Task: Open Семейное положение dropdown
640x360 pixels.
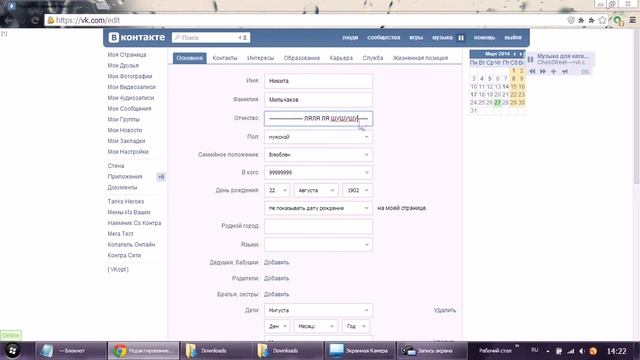Action: point(318,155)
